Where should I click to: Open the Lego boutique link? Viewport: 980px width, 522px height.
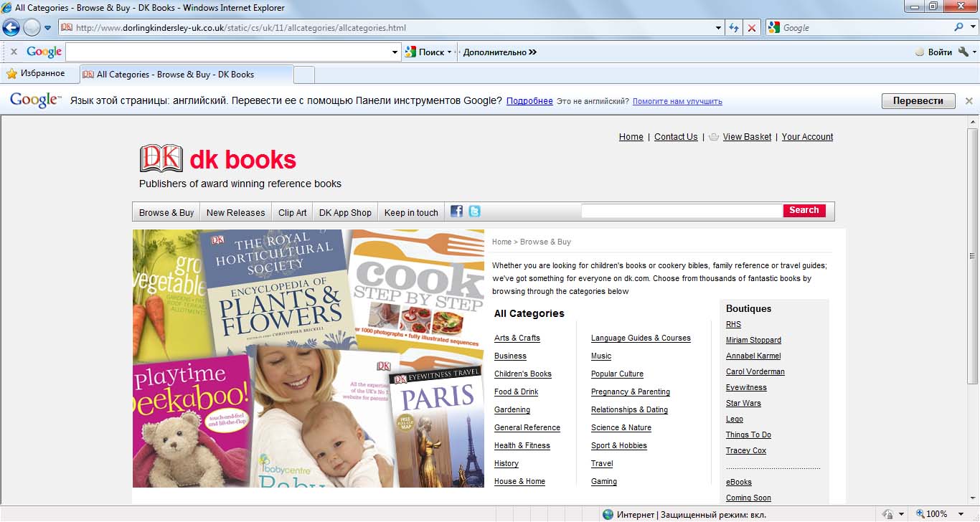[x=735, y=419]
